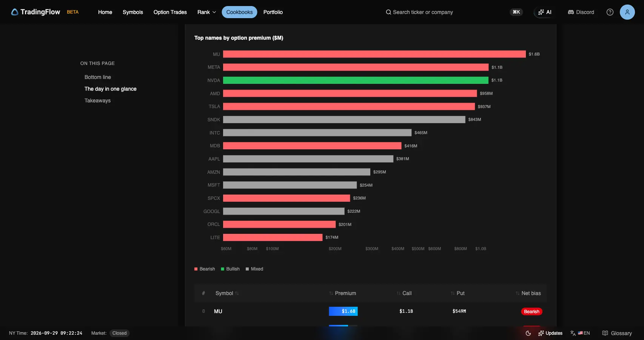Sort table by Symbol column
The image size is (644, 340).
[x=227, y=293]
